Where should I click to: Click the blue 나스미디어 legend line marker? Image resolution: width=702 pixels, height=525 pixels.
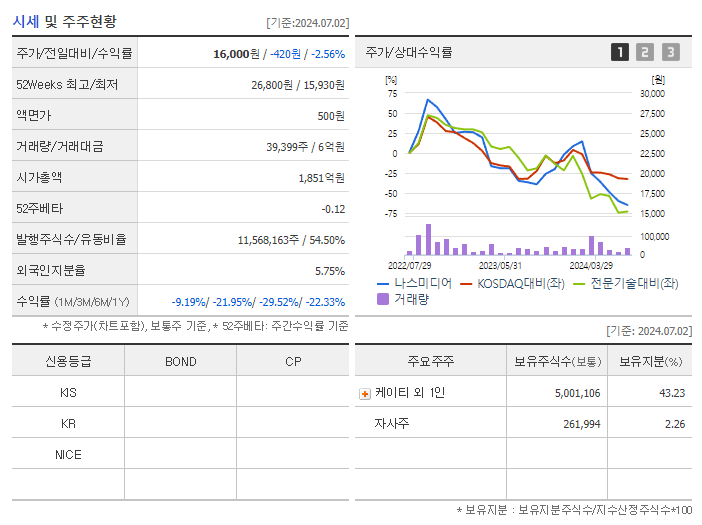[x=383, y=284]
